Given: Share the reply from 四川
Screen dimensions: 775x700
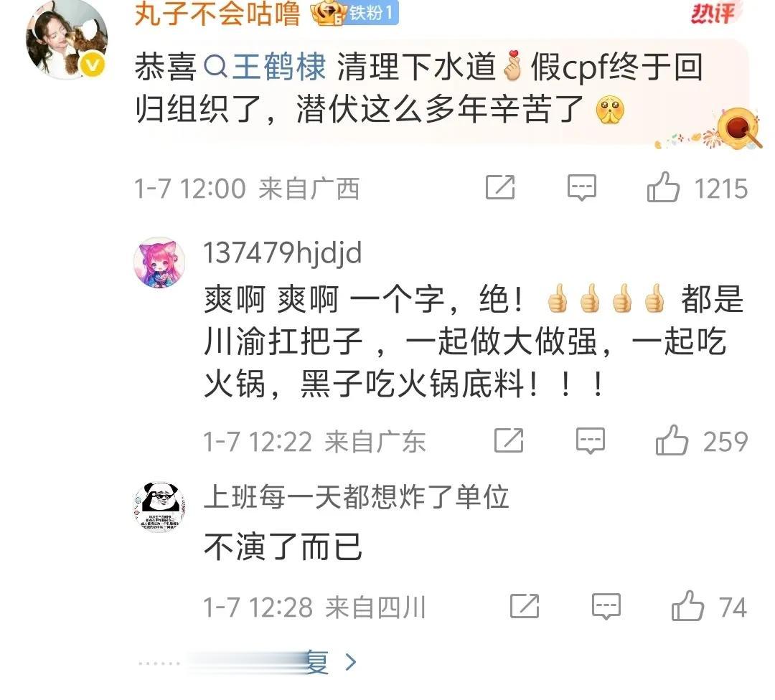Looking at the screenshot, I should point(525,605).
